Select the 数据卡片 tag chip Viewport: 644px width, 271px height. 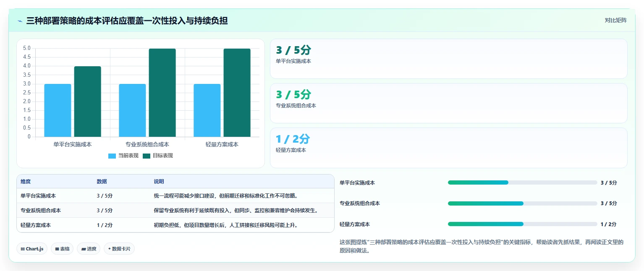coord(119,249)
